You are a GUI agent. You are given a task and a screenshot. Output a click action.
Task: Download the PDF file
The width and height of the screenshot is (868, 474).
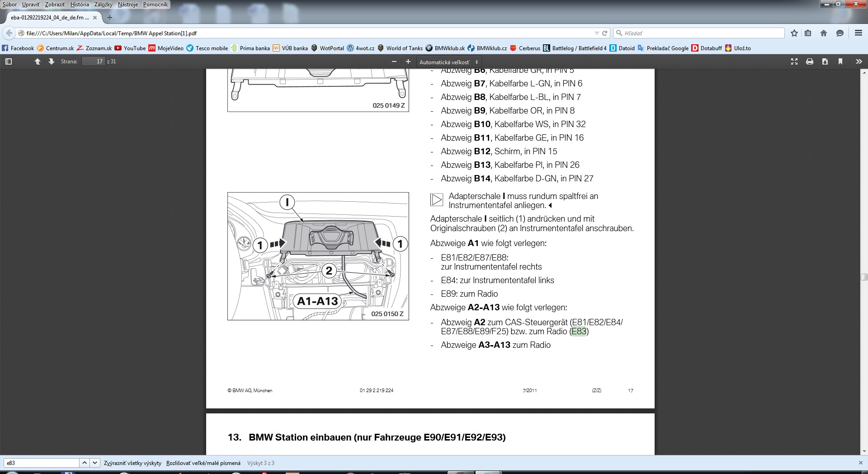pos(825,62)
